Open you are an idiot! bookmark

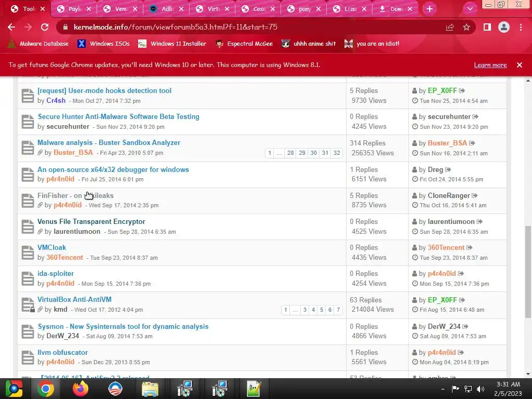(x=371, y=44)
